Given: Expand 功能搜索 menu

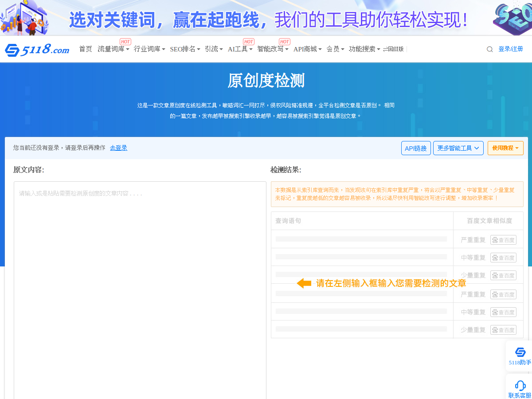Looking at the screenshot, I should tap(365, 49).
